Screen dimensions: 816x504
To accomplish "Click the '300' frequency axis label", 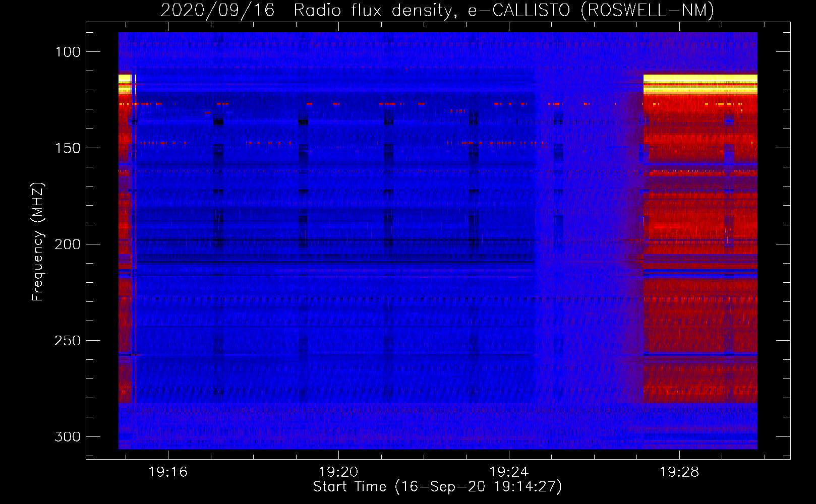I will coord(68,436).
